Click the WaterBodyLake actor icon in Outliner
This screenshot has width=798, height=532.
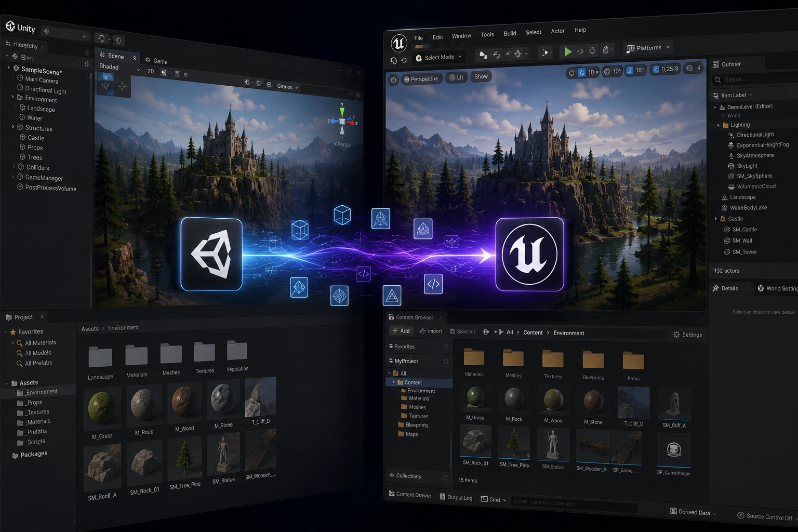pyautogui.click(x=724, y=208)
